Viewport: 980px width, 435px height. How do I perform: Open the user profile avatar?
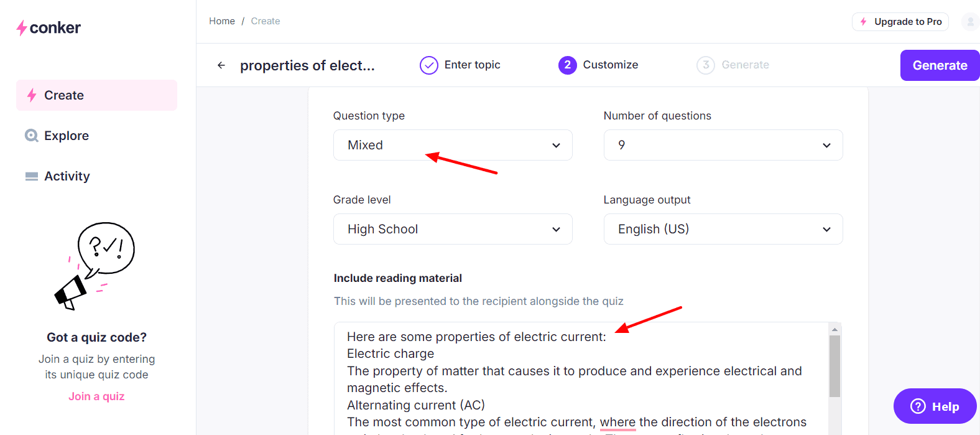point(969,22)
